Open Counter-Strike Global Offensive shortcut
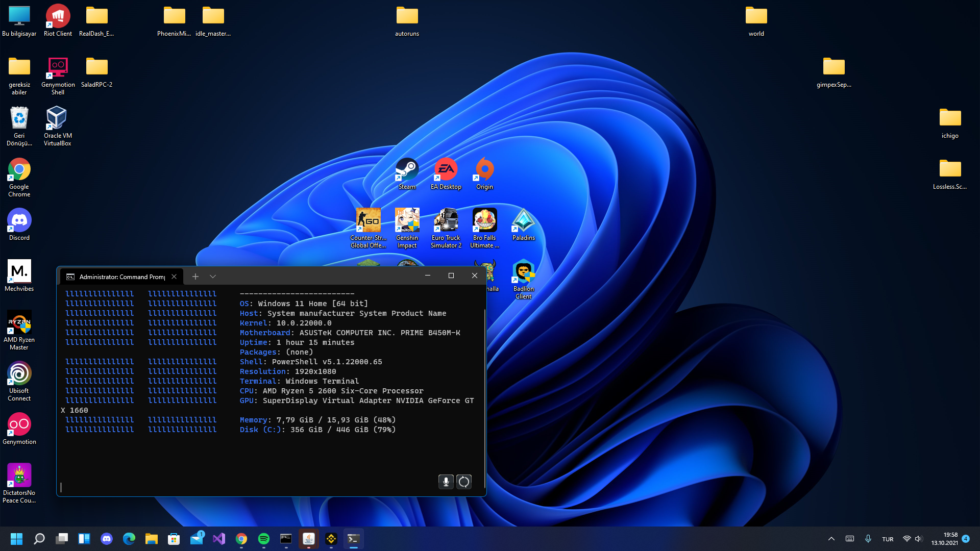 click(368, 228)
